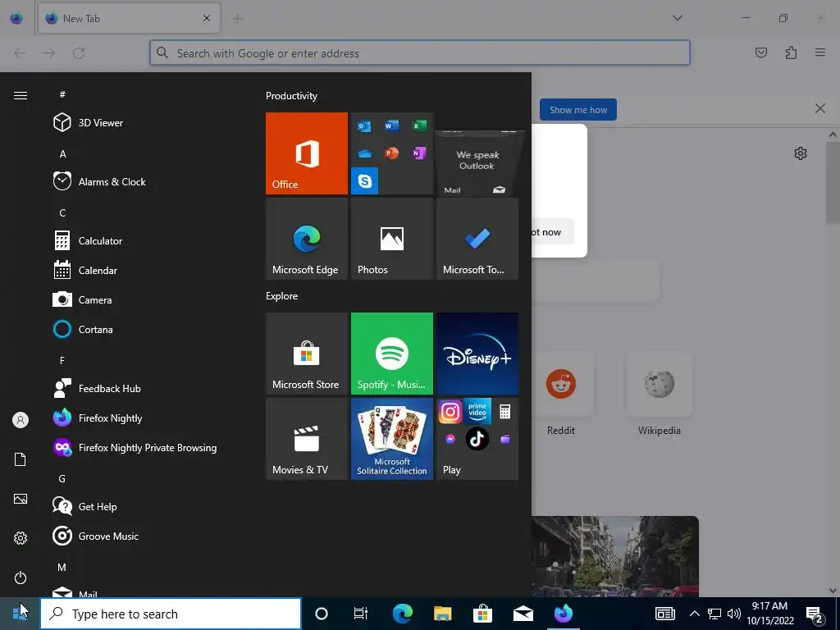Reload the page in Firefox
This screenshot has width=840, height=630.
click(80, 53)
